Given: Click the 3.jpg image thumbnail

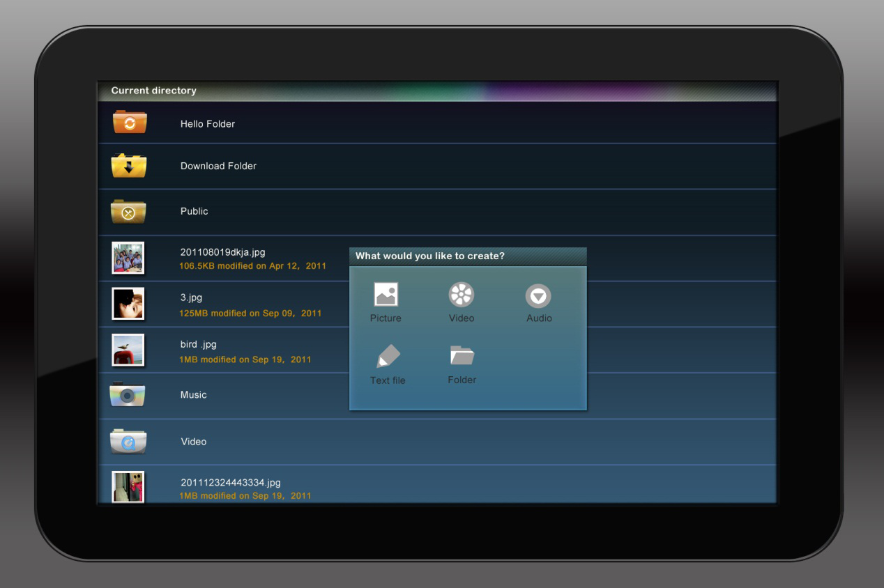Looking at the screenshot, I should (128, 304).
